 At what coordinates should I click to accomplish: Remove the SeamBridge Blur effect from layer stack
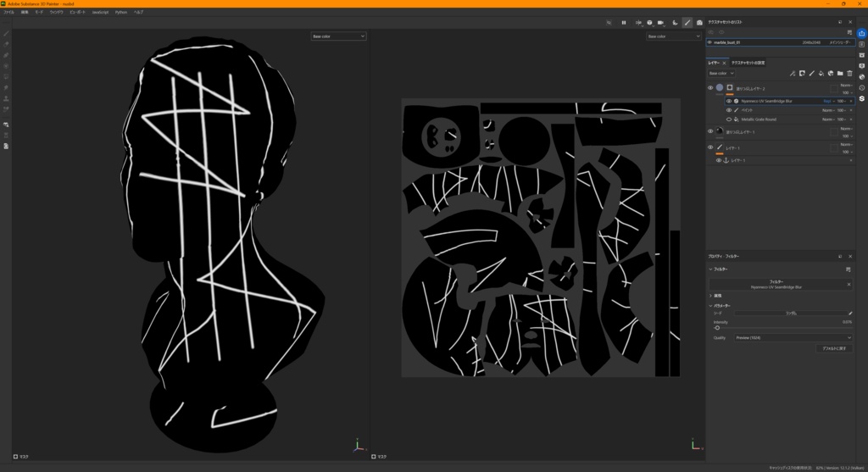click(x=851, y=101)
